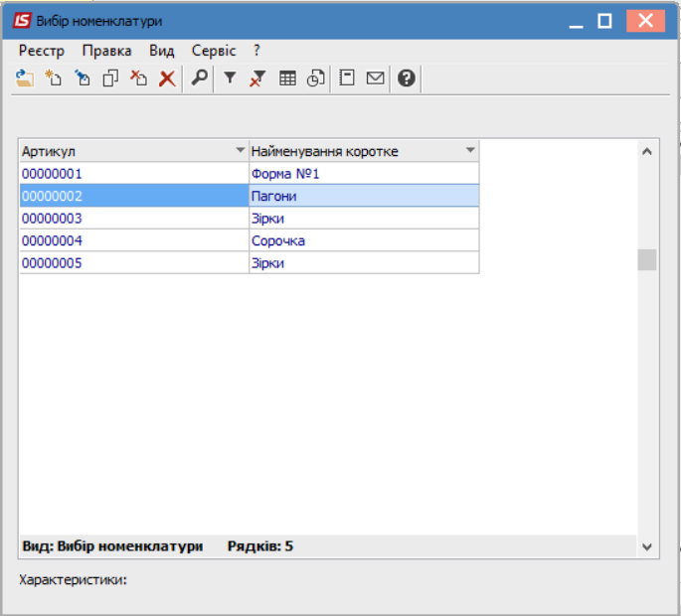Click the scroll up arrow of the list
Viewport: 681px width, 616px height.
(x=646, y=151)
